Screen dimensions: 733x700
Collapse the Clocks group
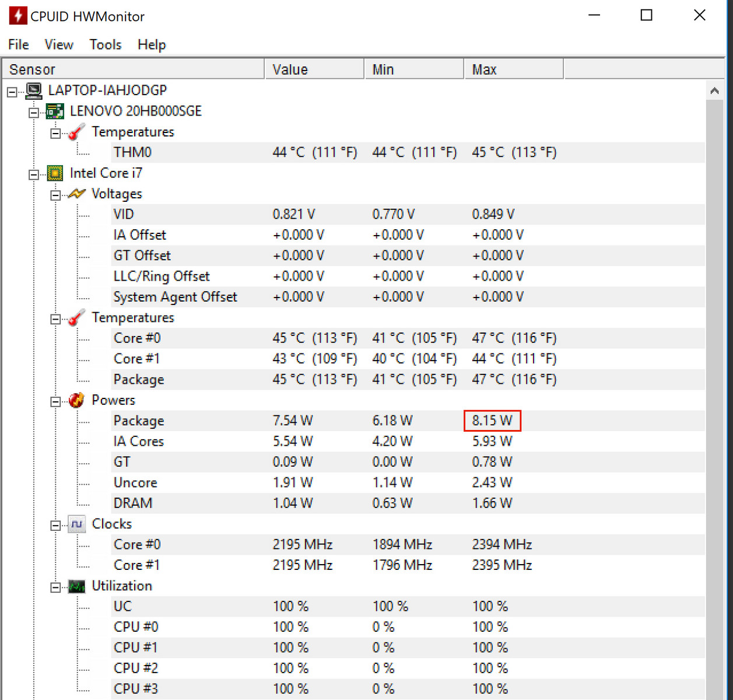(x=55, y=526)
